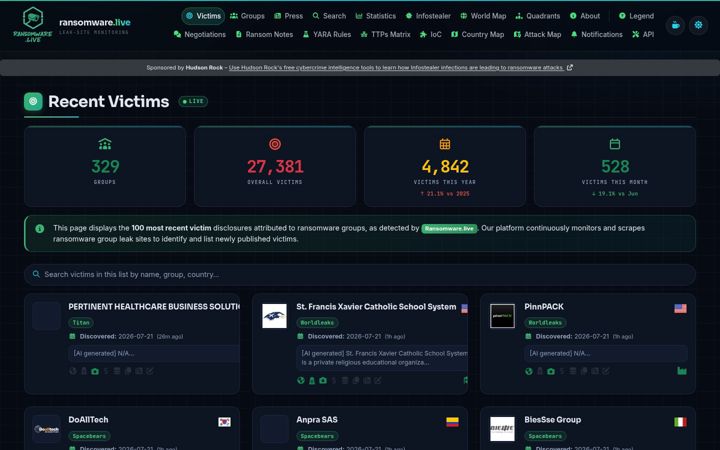This screenshot has width=720, height=450.
Task: Follow the Hudson Rock sponsored link
Action: click(396, 68)
